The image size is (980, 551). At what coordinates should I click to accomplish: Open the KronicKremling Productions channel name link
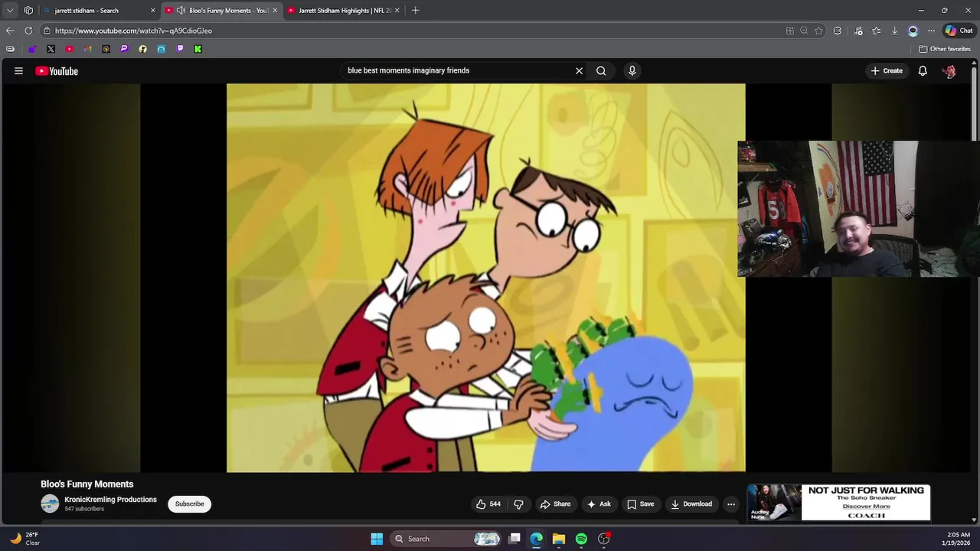click(110, 500)
